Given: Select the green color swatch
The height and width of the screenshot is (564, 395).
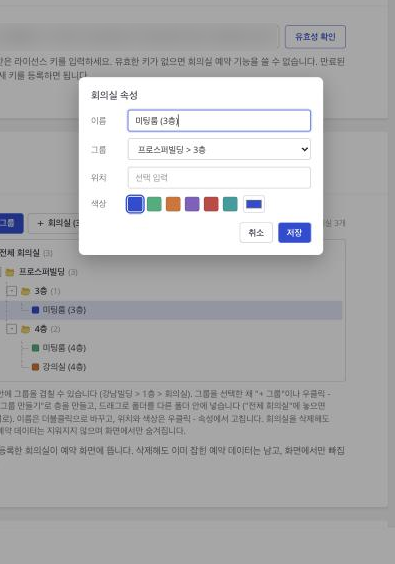Looking at the screenshot, I should tap(154, 204).
